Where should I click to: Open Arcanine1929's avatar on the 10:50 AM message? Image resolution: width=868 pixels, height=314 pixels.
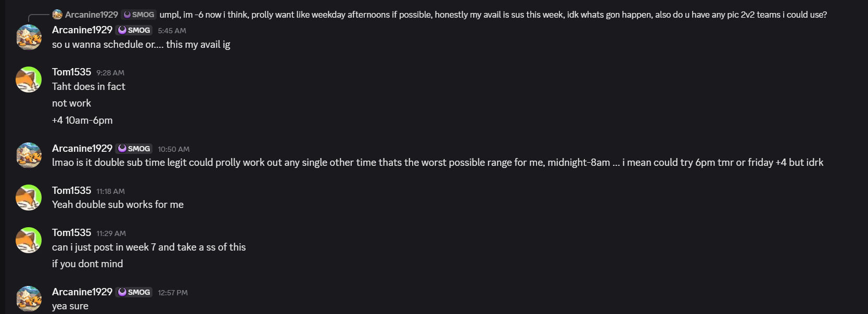(x=29, y=155)
